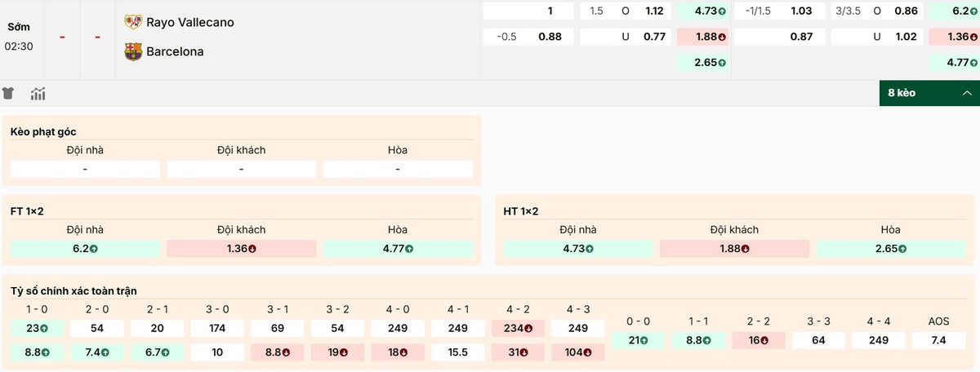Image resolution: width=980 pixels, height=372 pixels.
Task: Select HT 1x2 away odds 1.88
Action: pyautogui.click(x=734, y=249)
